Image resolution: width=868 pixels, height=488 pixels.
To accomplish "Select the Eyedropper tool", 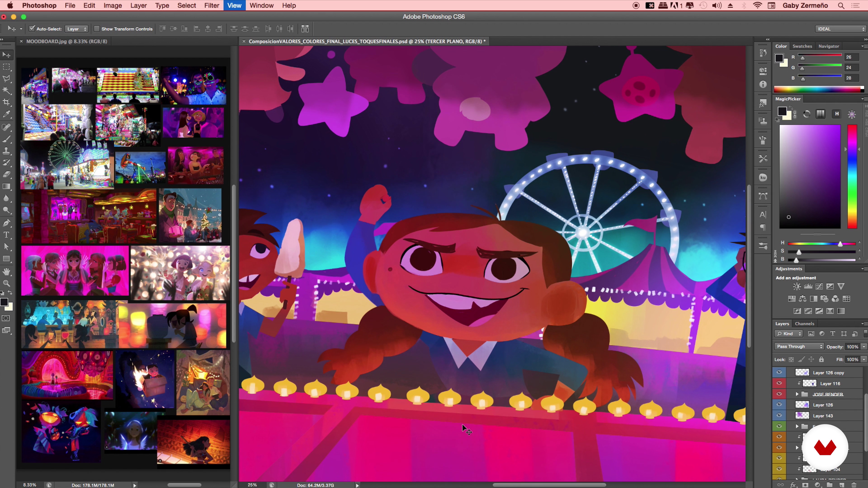I will click(x=6, y=114).
